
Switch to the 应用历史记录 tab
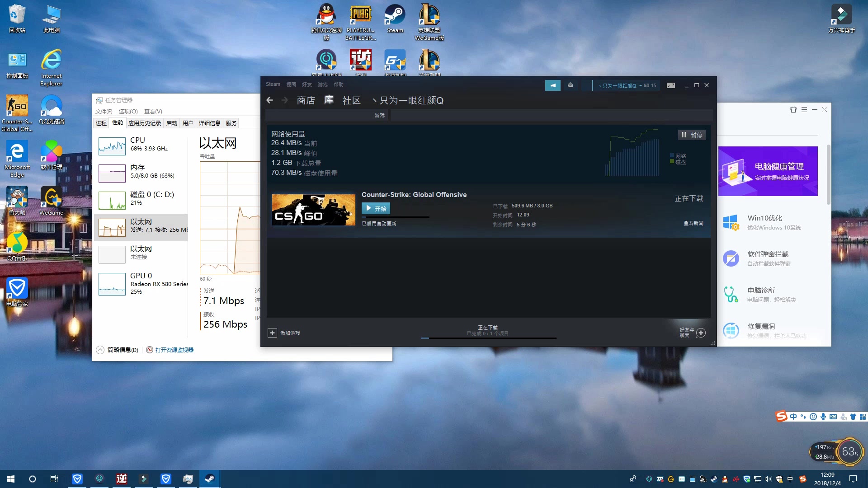click(144, 123)
